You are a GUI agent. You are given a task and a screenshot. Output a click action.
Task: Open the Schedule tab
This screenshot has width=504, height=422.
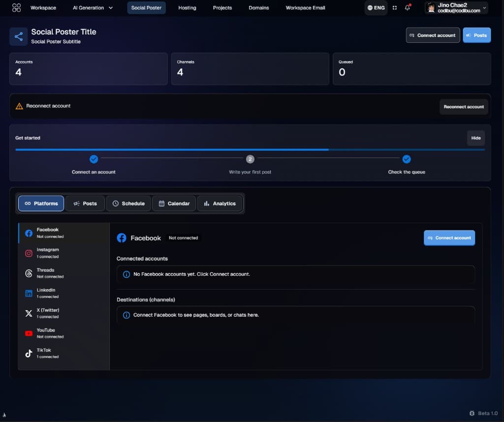(x=128, y=203)
